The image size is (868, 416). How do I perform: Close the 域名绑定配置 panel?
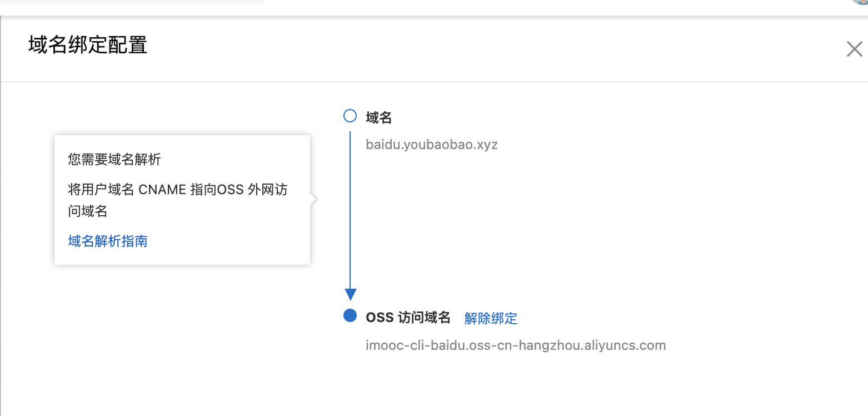click(854, 49)
